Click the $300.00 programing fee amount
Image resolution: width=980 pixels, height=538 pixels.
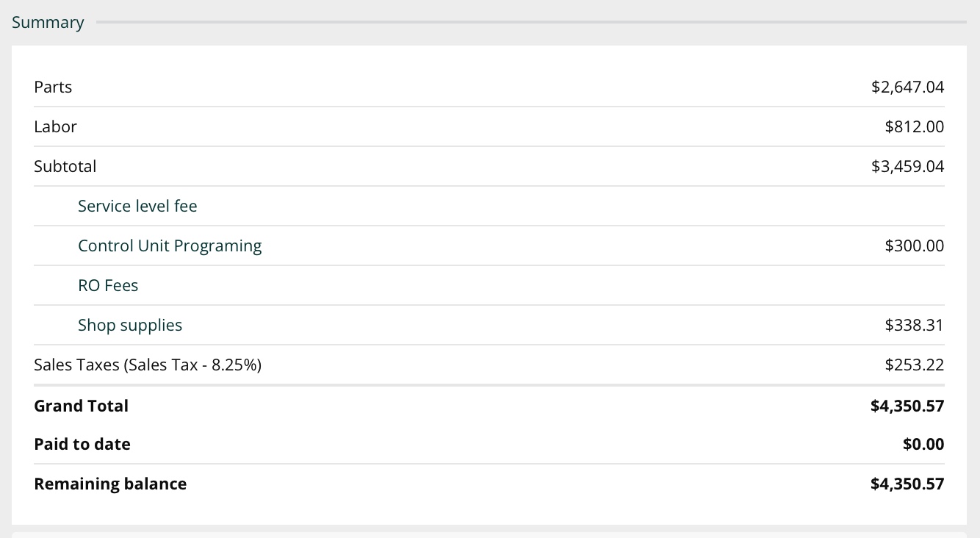pos(914,246)
